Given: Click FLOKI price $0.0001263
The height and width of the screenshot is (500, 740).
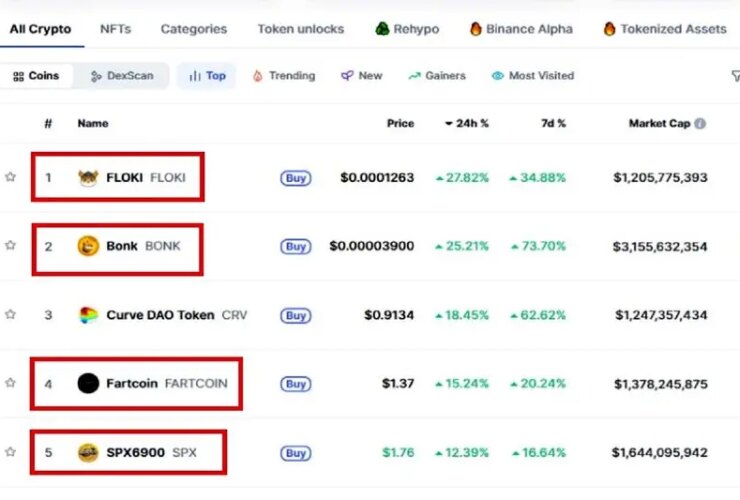Looking at the screenshot, I should coord(377,178).
